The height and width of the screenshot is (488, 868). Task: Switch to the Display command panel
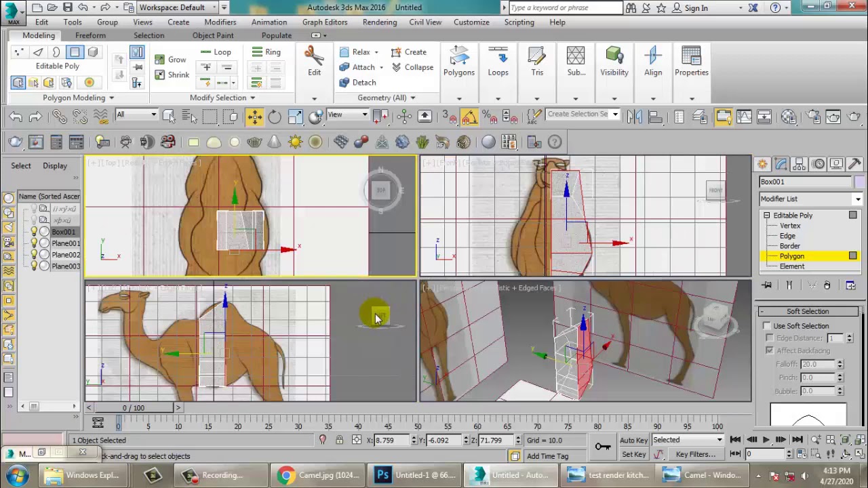[836, 164]
